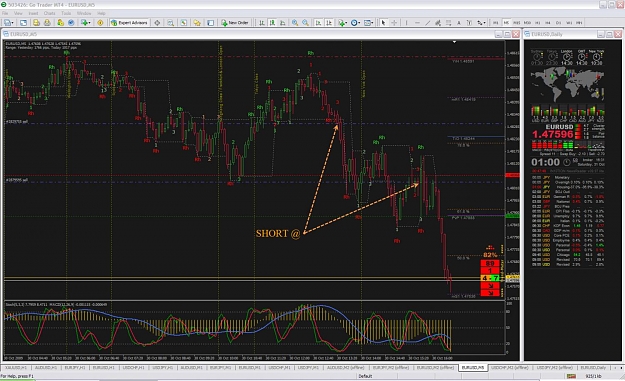Open the Indicators list dropdown
Image resolution: width=625 pixels, height=381 pixels.
(342, 23)
